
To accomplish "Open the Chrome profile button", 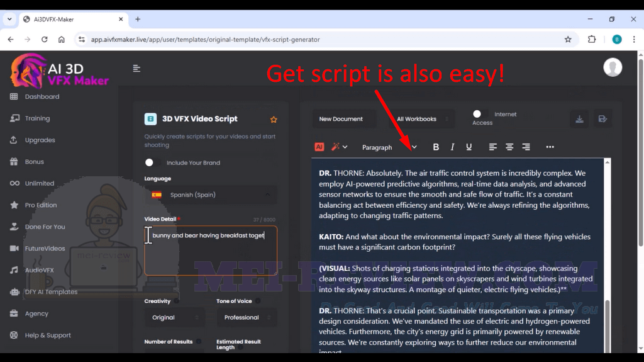I will click(617, 40).
